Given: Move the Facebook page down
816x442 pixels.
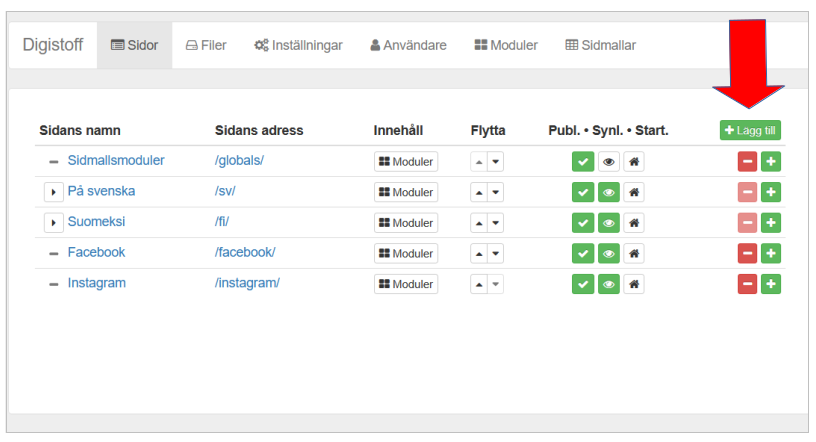Looking at the screenshot, I should pyautogui.click(x=495, y=254).
